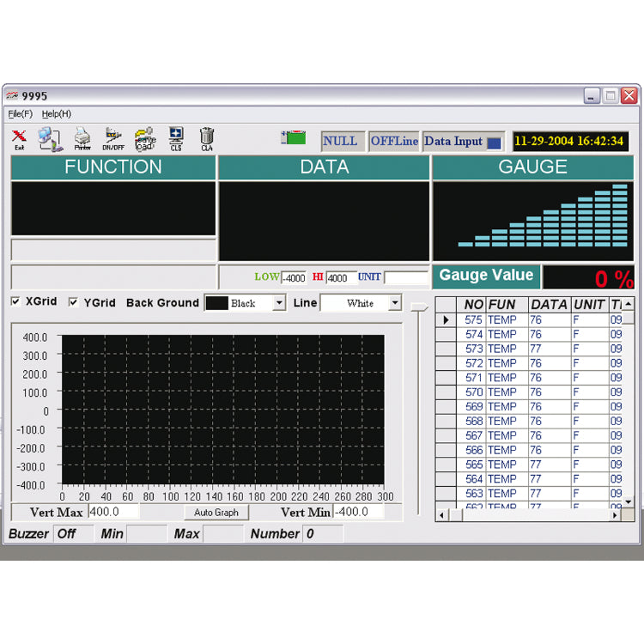644x644 pixels.
Task: Toggle the ON/OFF toolbar icon
Action: (x=113, y=137)
